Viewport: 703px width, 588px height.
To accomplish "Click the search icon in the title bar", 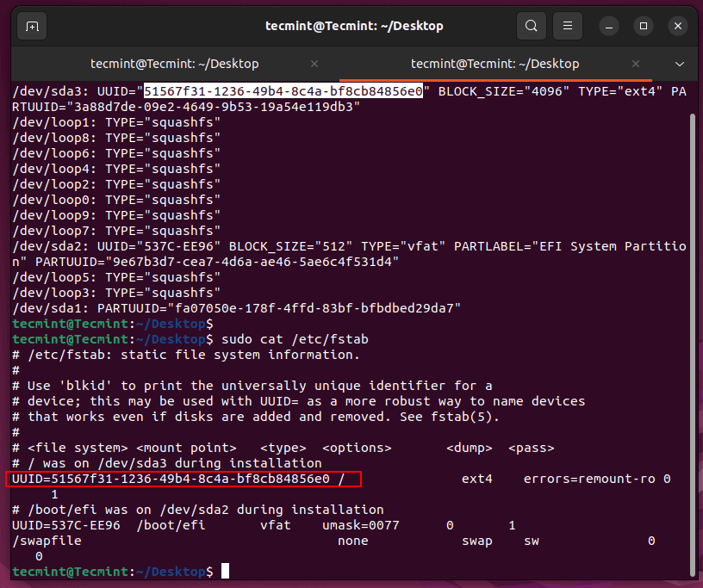I will [x=532, y=26].
